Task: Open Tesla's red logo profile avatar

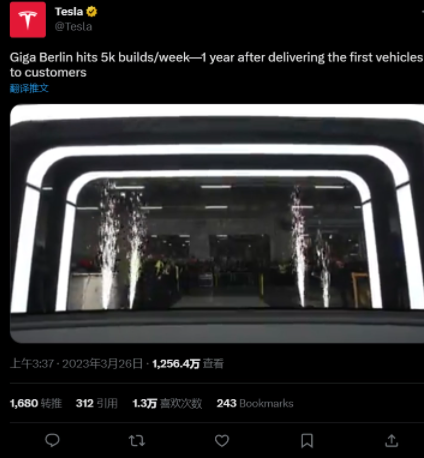Action: click(28, 20)
